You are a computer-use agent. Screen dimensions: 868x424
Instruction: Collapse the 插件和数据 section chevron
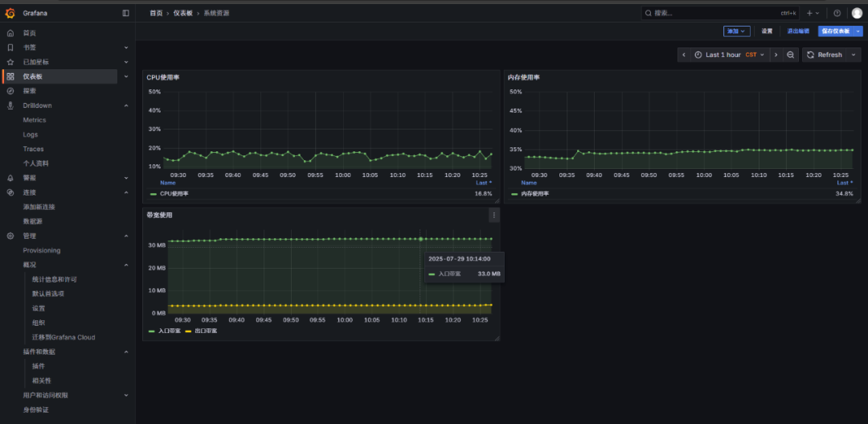126,352
